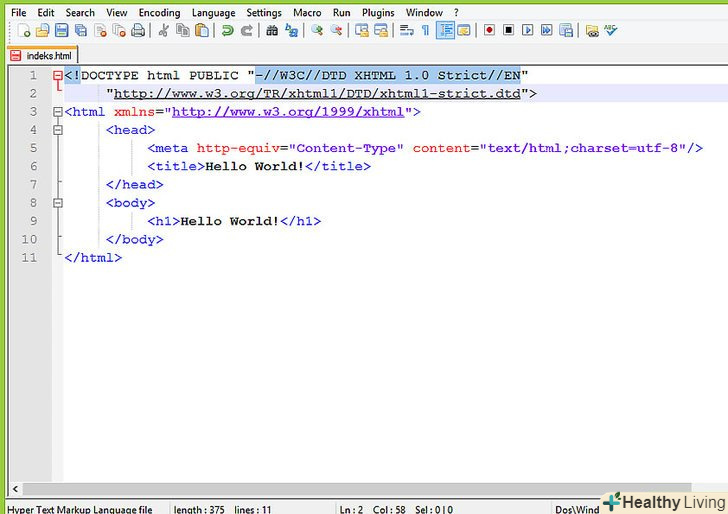Start macro recording with red record icon

point(490,31)
